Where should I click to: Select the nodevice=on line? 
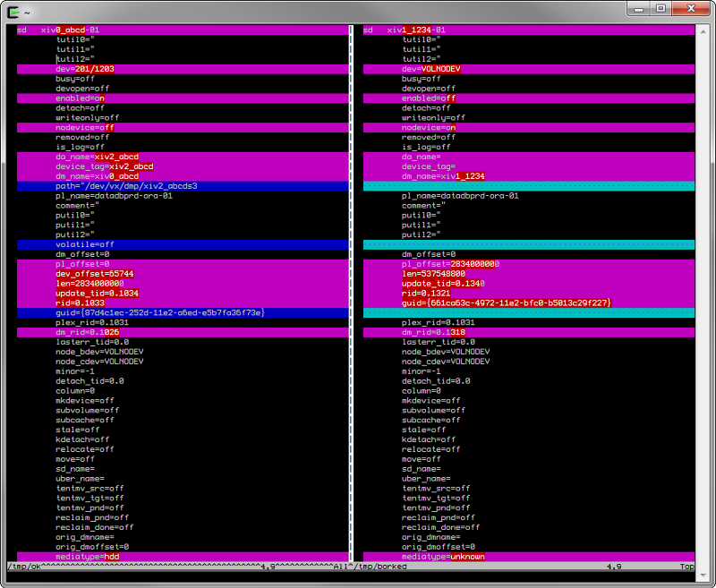click(429, 128)
